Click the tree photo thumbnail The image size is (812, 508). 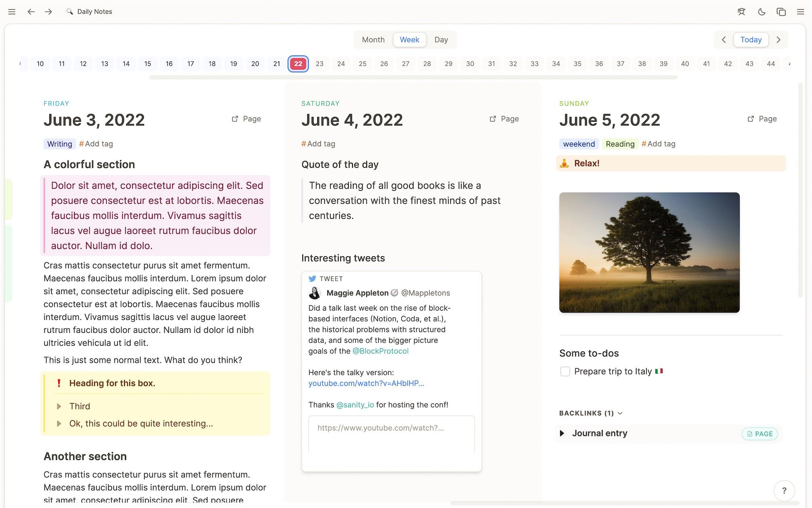tap(649, 252)
